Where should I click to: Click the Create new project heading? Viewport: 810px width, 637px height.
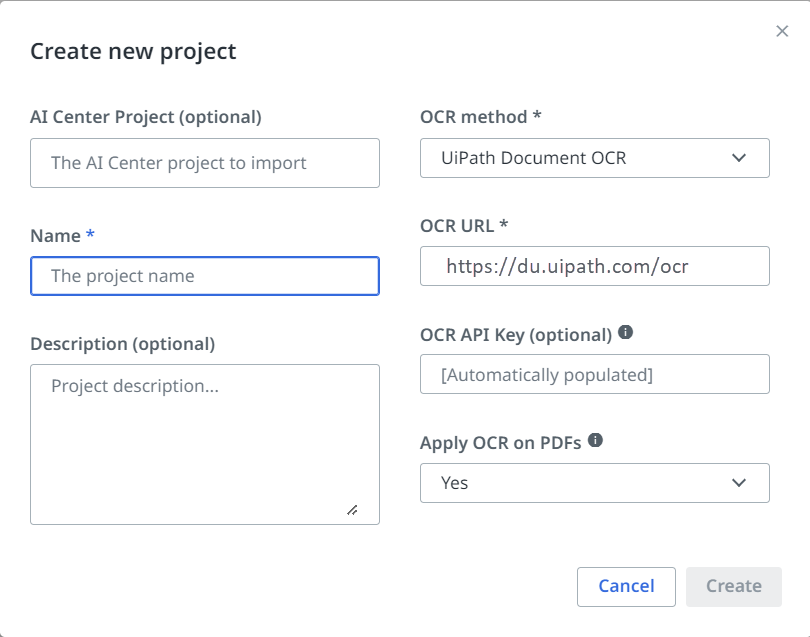point(133,51)
